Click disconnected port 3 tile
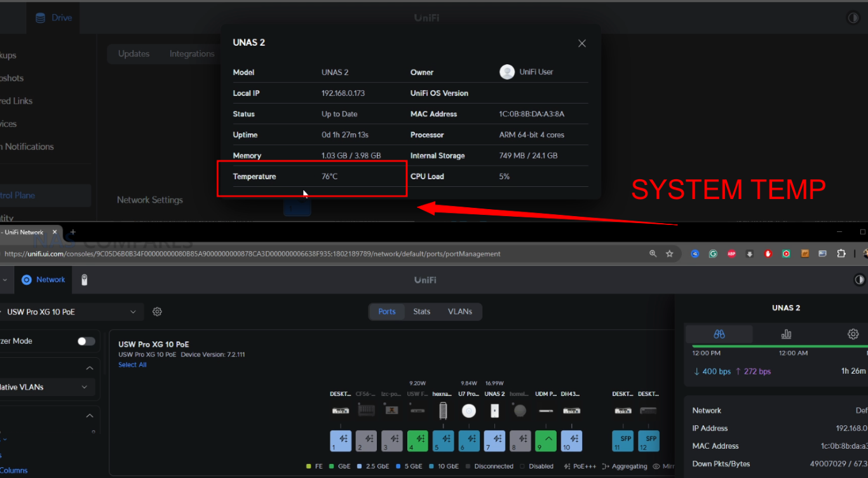 pos(392,441)
